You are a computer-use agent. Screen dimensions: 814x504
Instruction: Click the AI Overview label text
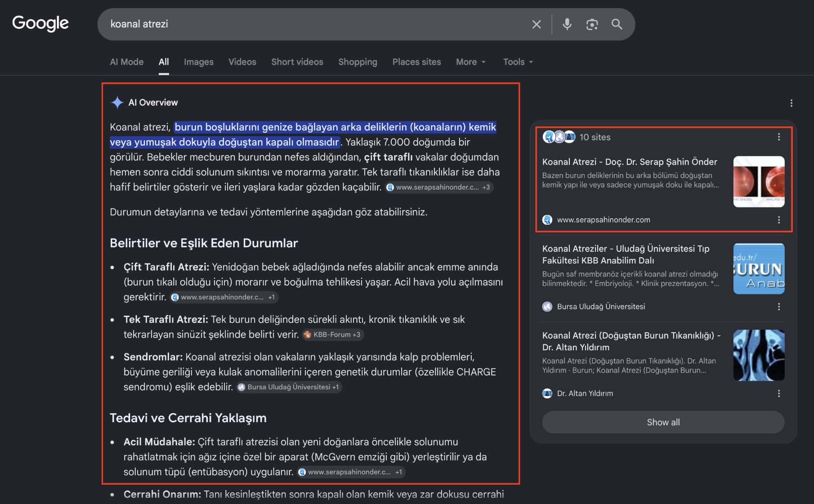[153, 103]
